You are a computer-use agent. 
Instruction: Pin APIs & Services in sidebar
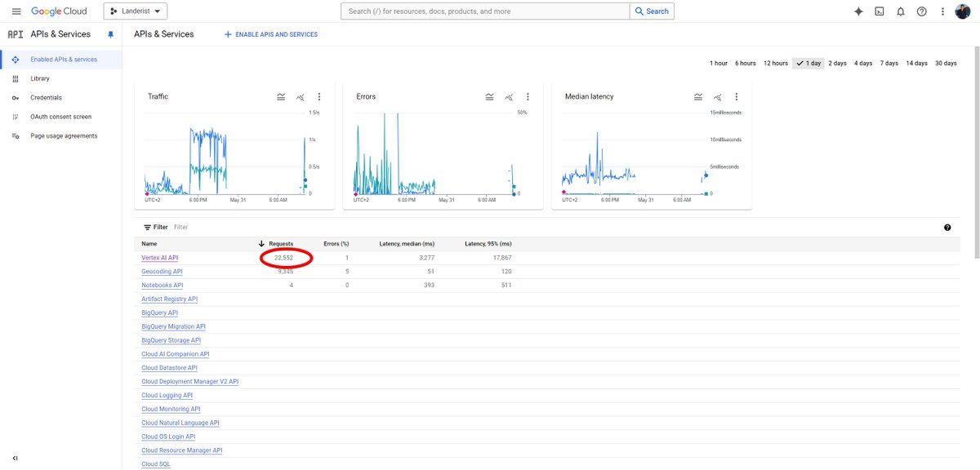110,34
